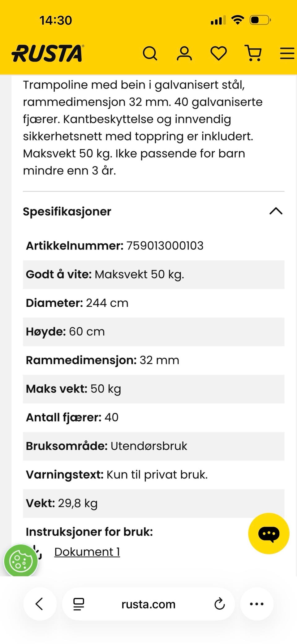Select the Artikkelnummer 759013000103 row
This screenshot has height=644, width=297.
[x=153, y=246]
